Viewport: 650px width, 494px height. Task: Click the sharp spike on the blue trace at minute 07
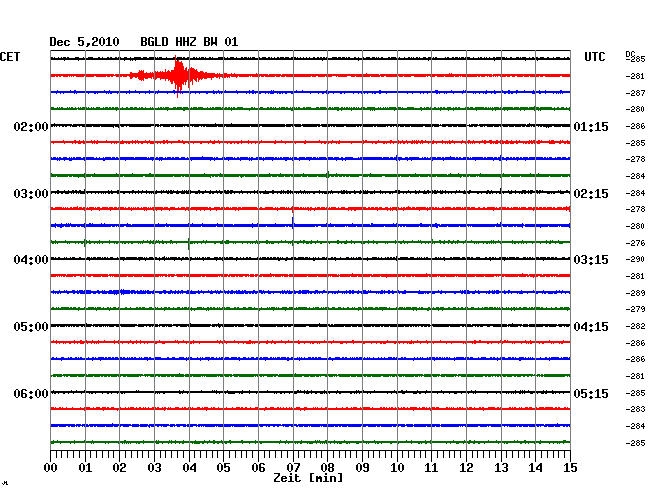pos(292,220)
